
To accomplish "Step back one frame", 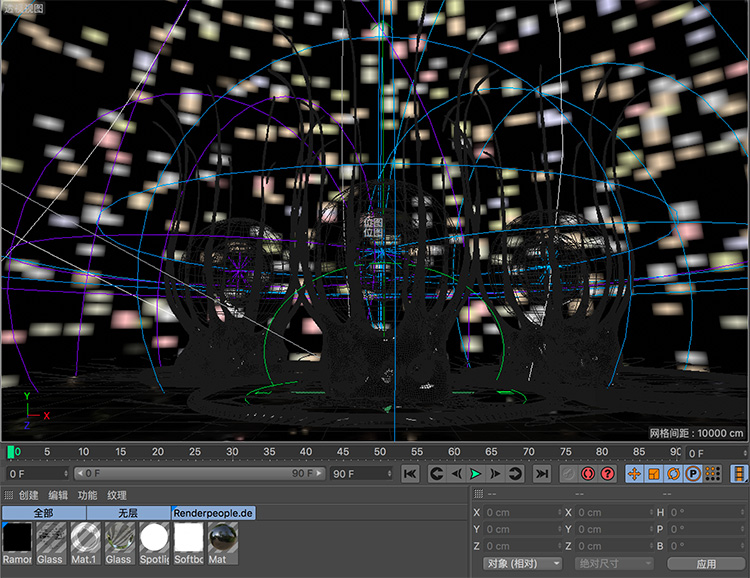I will coord(456,473).
